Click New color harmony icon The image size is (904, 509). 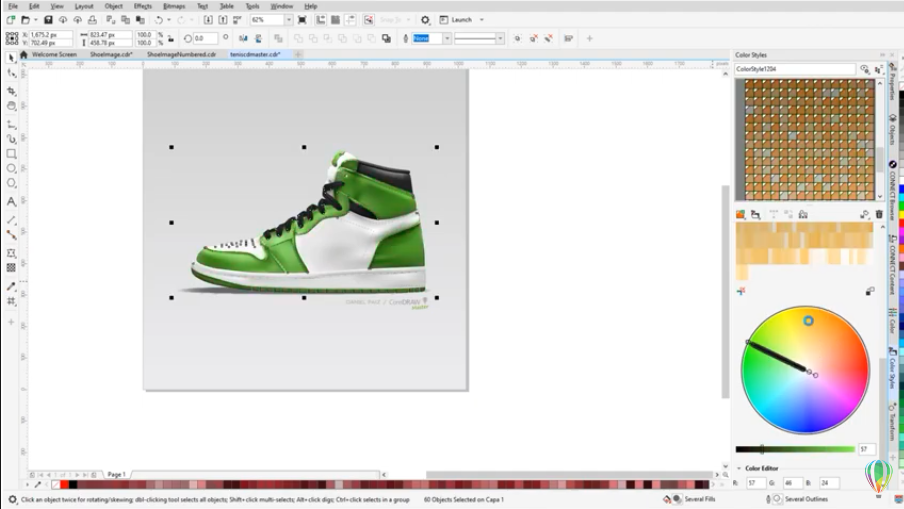(x=755, y=214)
